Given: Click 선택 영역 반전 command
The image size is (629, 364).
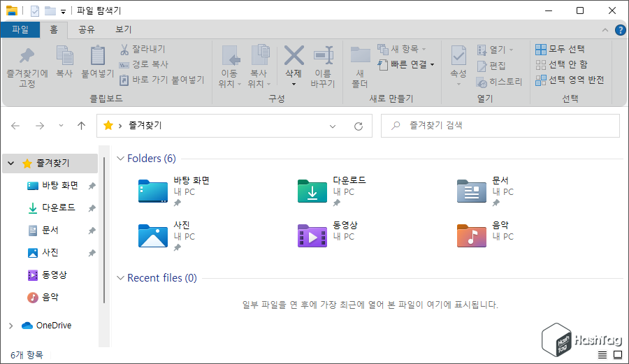Looking at the screenshot, I should click(x=570, y=80).
